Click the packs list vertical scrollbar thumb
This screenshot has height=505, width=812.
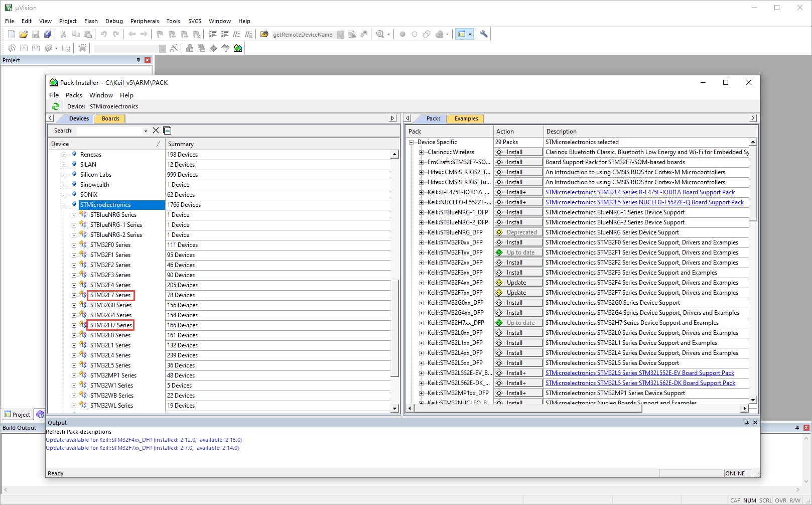tap(753, 183)
